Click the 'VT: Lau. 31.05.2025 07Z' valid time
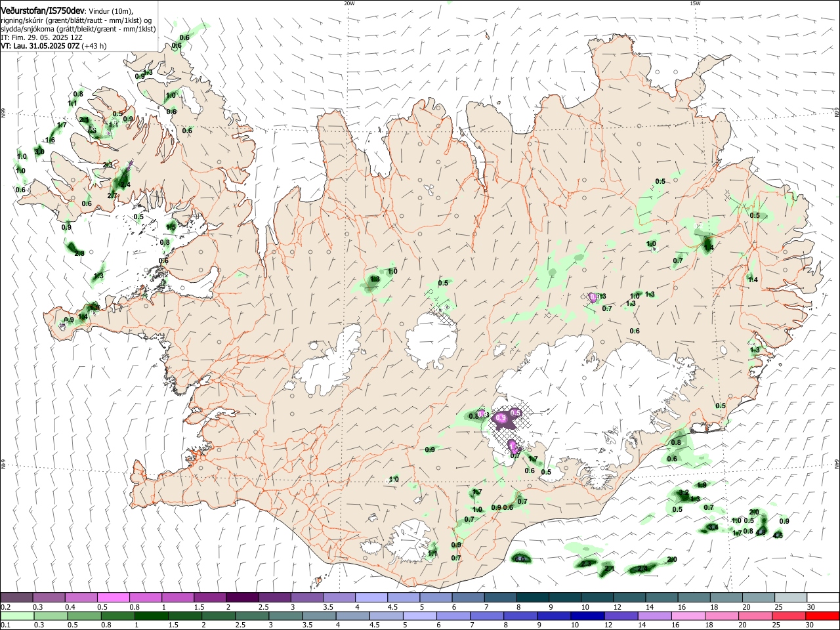 point(40,46)
